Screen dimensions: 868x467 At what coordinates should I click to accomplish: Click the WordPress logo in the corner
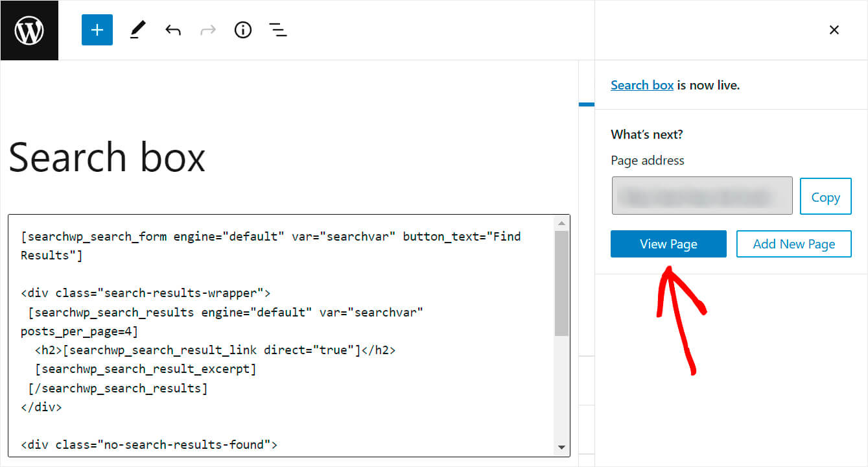[x=29, y=30]
